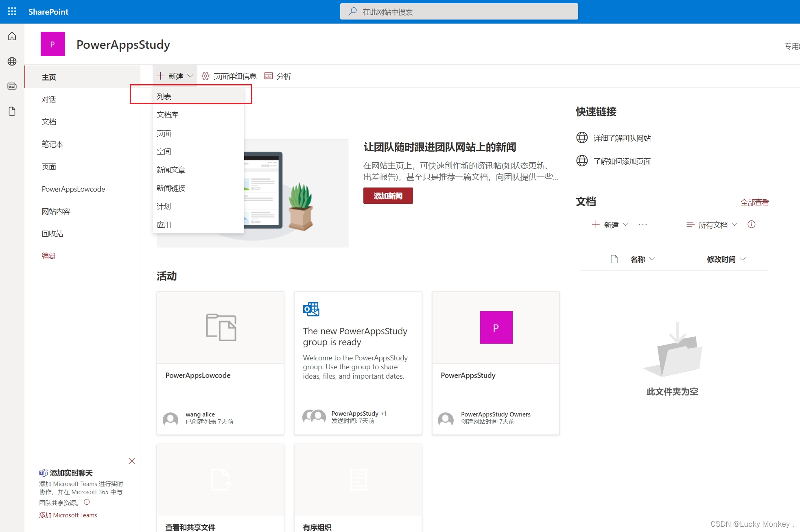Click the 添加新闻 button
Screen dimensions: 800x532
coord(388,196)
